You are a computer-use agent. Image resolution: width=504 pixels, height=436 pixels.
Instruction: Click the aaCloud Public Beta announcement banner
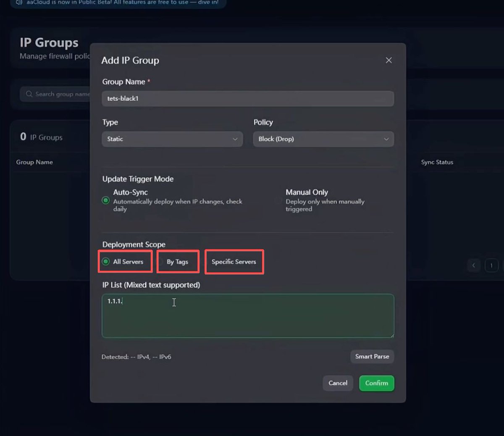coord(118,3)
